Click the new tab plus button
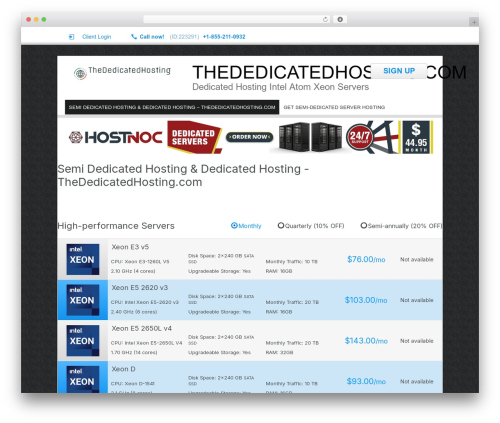 point(474,22)
